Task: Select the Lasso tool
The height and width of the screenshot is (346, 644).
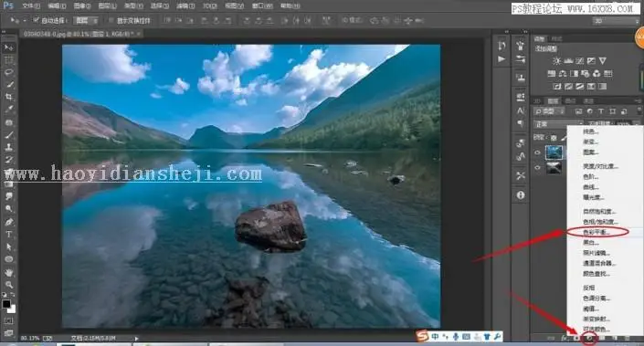Action: tap(8, 72)
